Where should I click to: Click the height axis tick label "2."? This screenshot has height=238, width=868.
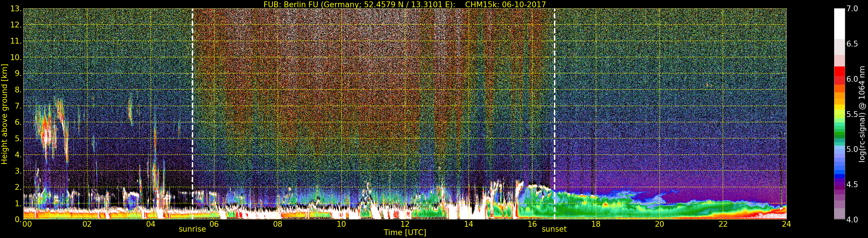tap(18, 187)
